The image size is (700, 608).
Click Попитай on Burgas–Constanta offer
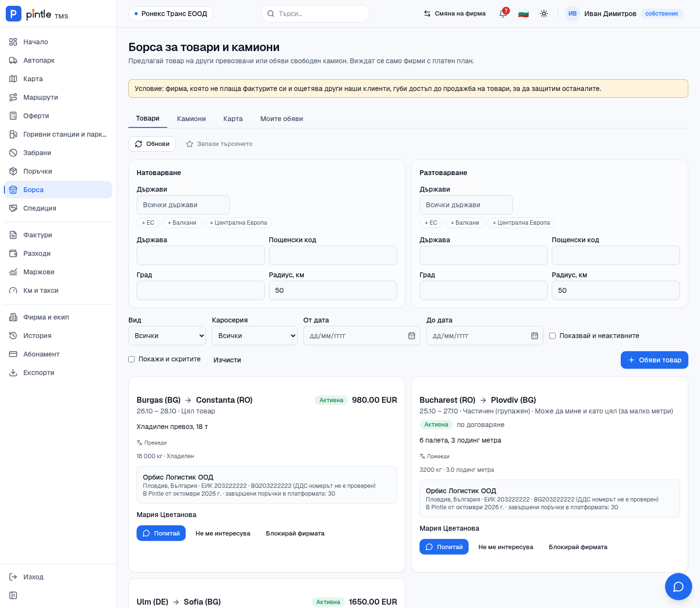click(161, 533)
